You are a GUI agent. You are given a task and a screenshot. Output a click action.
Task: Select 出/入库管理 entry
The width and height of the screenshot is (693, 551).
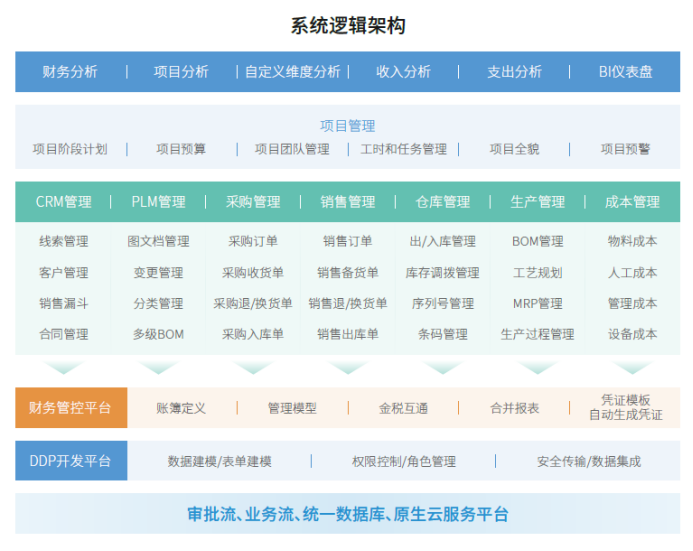443,241
